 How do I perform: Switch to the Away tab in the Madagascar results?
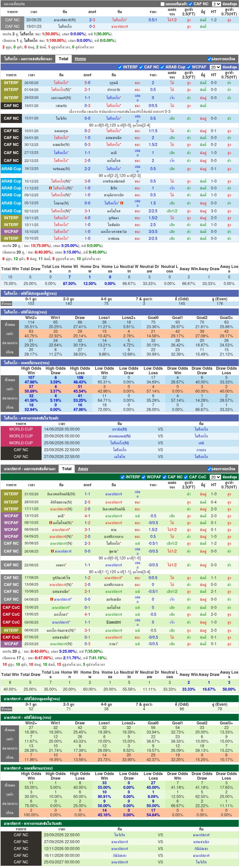tap(83, 469)
